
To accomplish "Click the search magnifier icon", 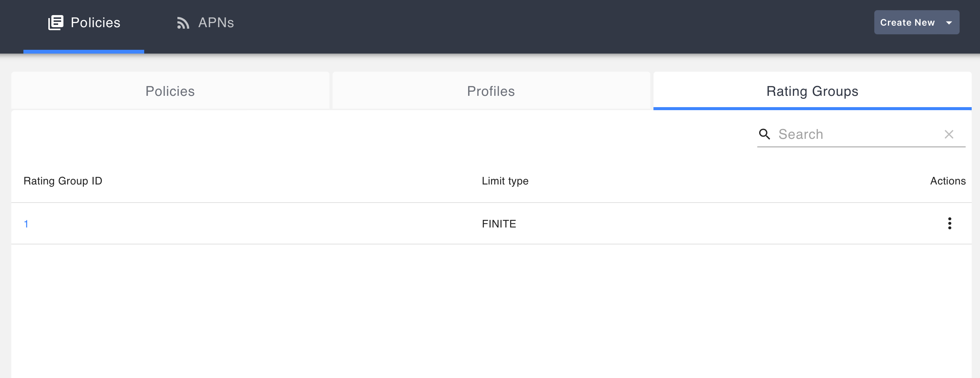I will [765, 134].
